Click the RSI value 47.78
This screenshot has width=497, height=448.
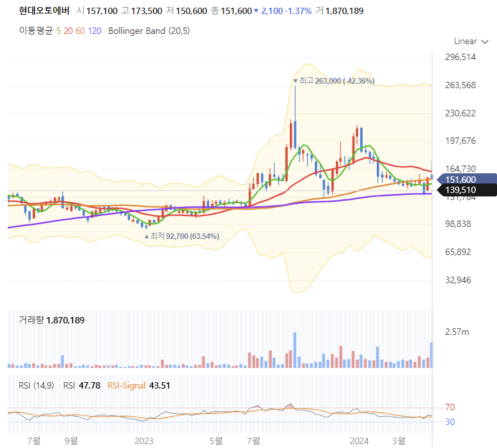coord(90,385)
